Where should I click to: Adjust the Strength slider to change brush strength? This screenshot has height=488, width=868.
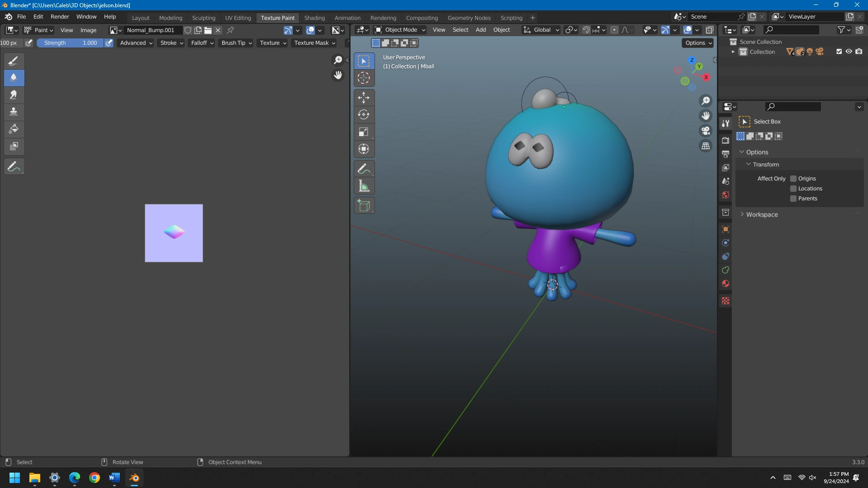click(x=70, y=43)
